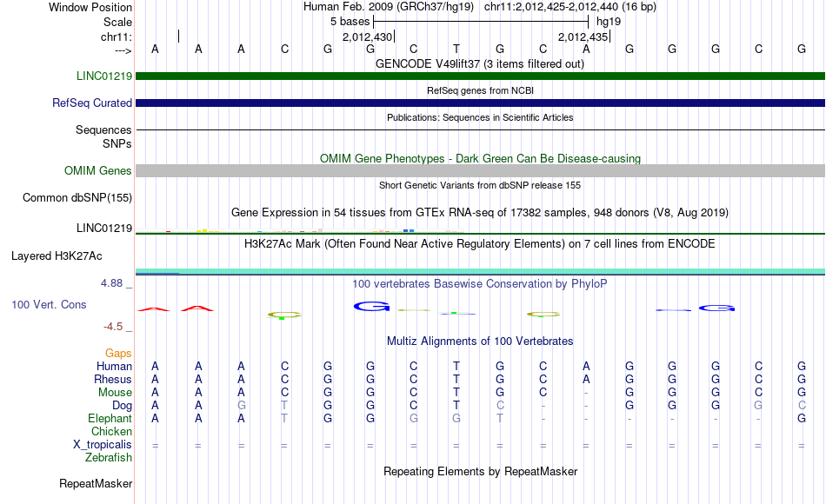Select position marker 2,012,430
This screenshot has width=826, height=504.
(367, 36)
